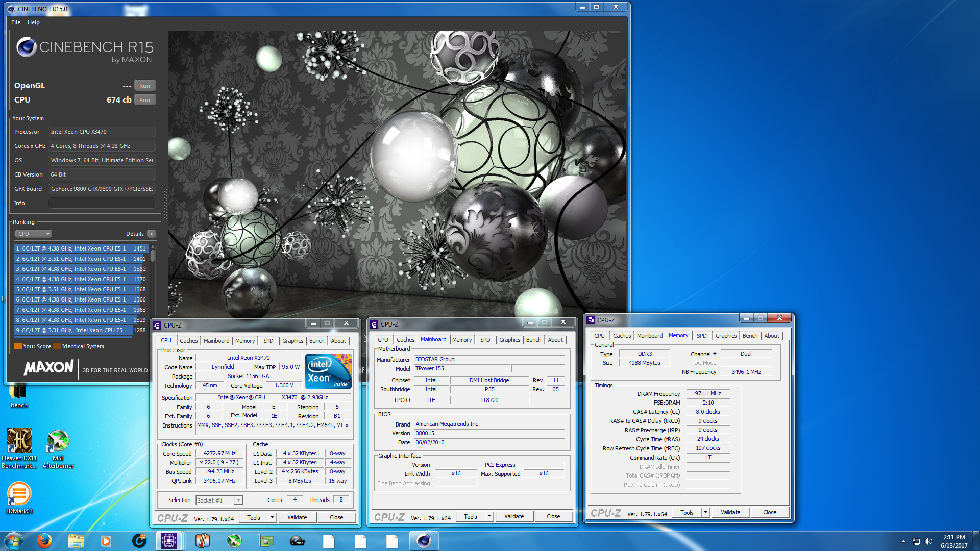Click the Intel Xeon inside logo
The image size is (980, 551).
tap(328, 371)
